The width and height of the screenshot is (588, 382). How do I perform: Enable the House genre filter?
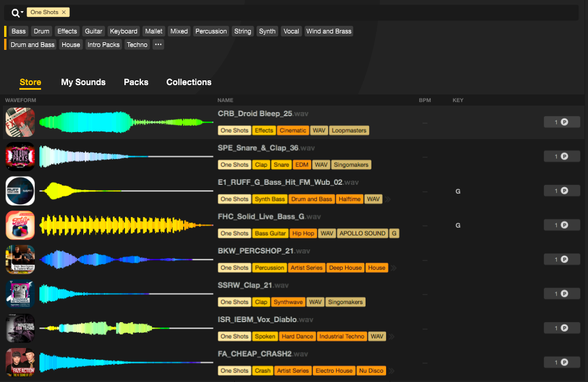coord(70,44)
